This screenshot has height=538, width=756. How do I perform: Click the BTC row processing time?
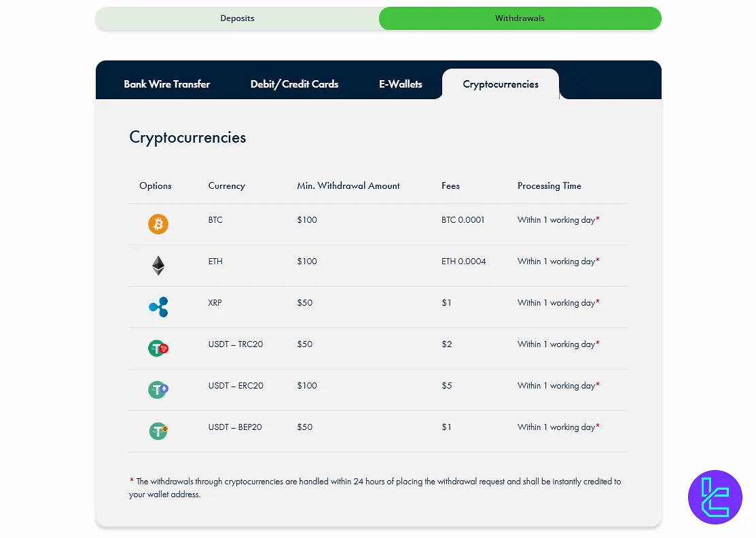(x=558, y=220)
